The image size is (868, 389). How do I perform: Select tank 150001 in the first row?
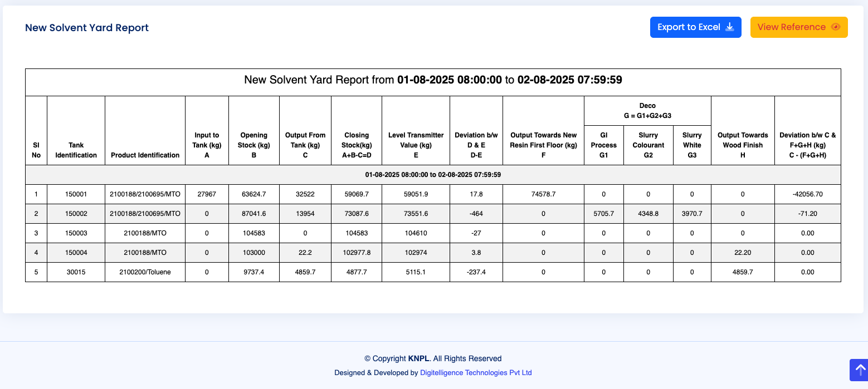pos(76,194)
